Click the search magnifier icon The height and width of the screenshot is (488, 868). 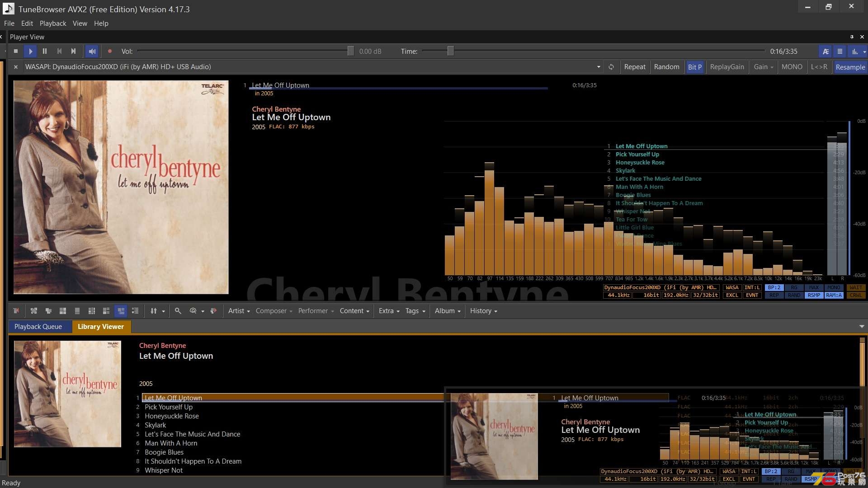pyautogui.click(x=178, y=311)
